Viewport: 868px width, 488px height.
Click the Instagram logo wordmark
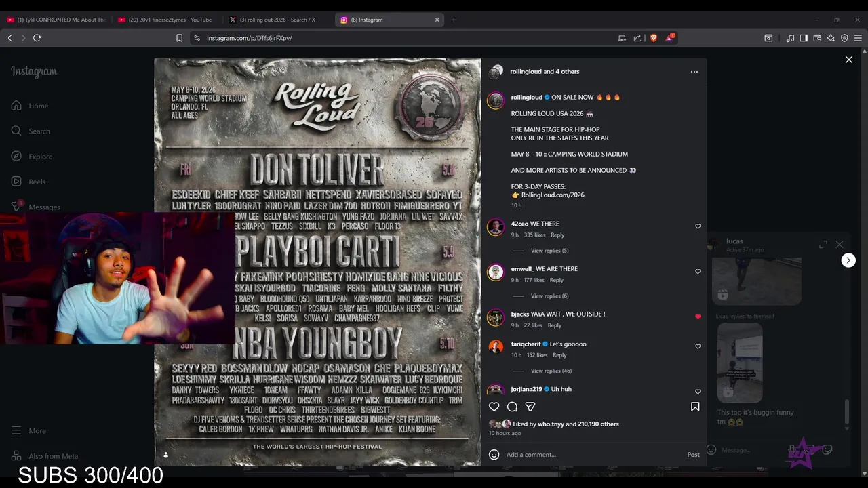point(34,71)
